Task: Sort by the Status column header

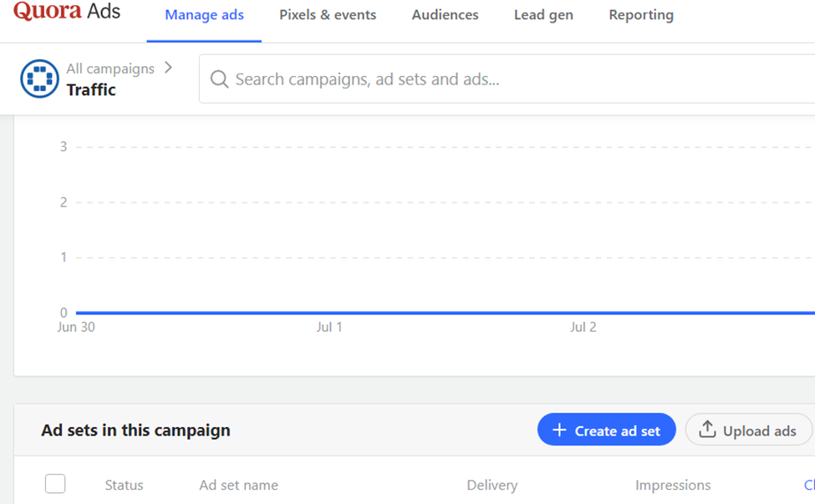Action: coord(124,485)
